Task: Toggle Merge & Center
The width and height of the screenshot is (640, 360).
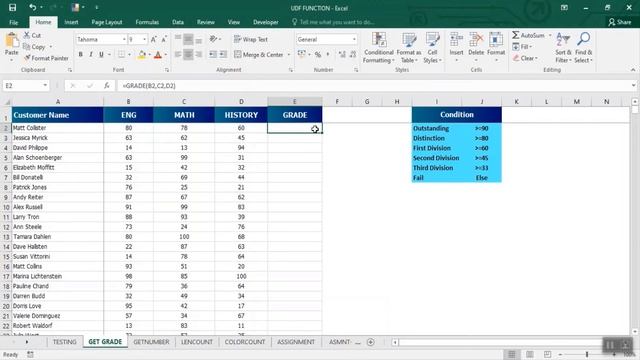Action: pos(259,54)
